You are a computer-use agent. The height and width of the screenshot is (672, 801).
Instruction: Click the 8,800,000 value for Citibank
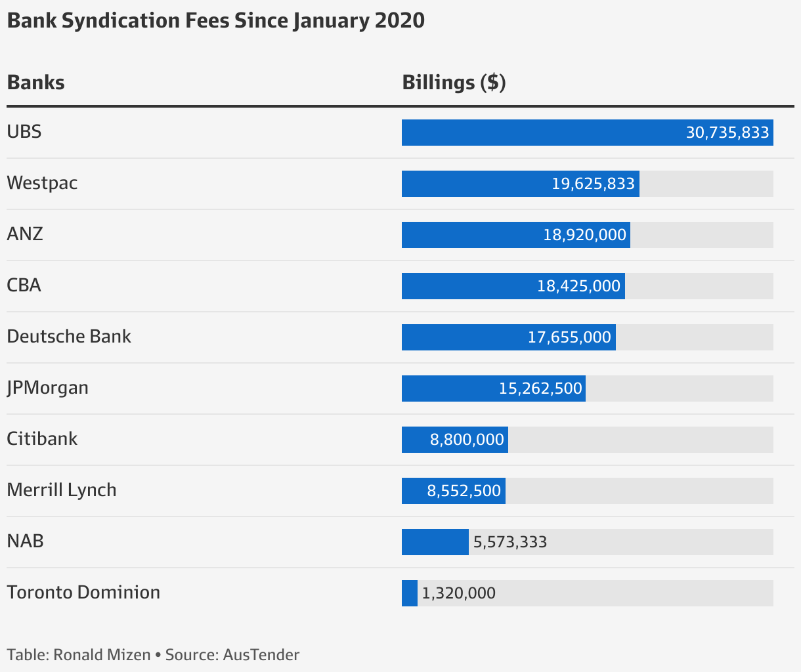467,440
